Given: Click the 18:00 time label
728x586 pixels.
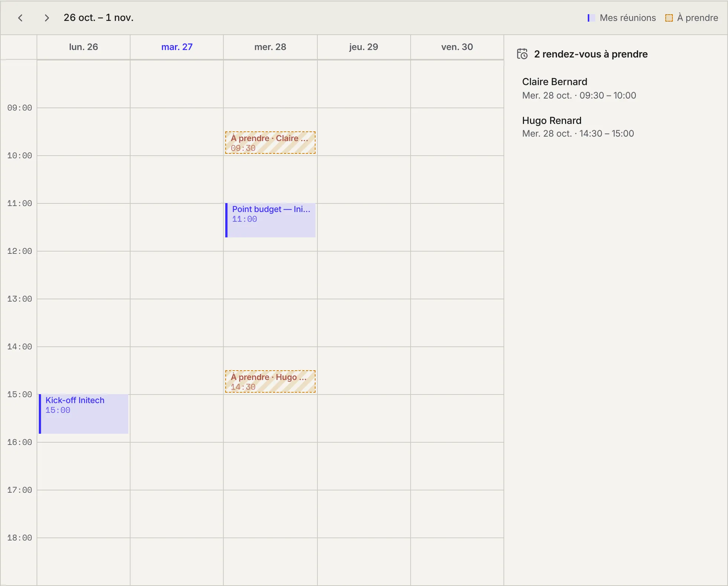Looking at the screenshot, I should click(x=20, y=538).
